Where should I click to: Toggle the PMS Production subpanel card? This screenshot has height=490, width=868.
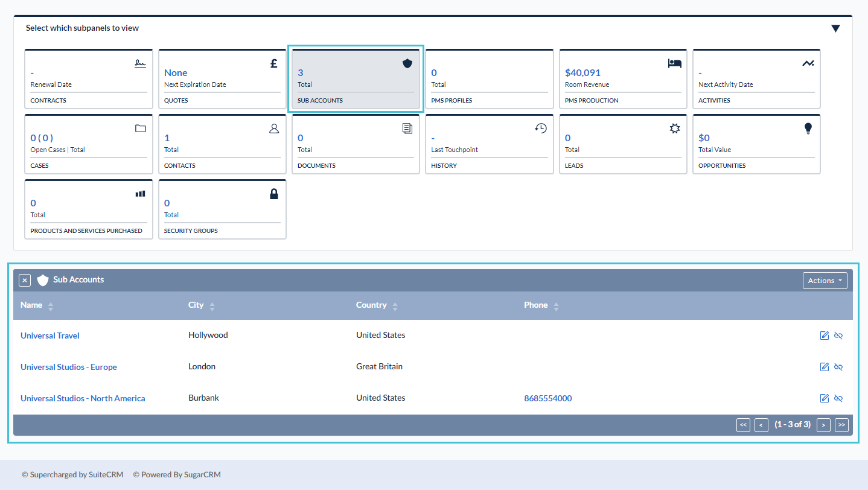[623, 79]
